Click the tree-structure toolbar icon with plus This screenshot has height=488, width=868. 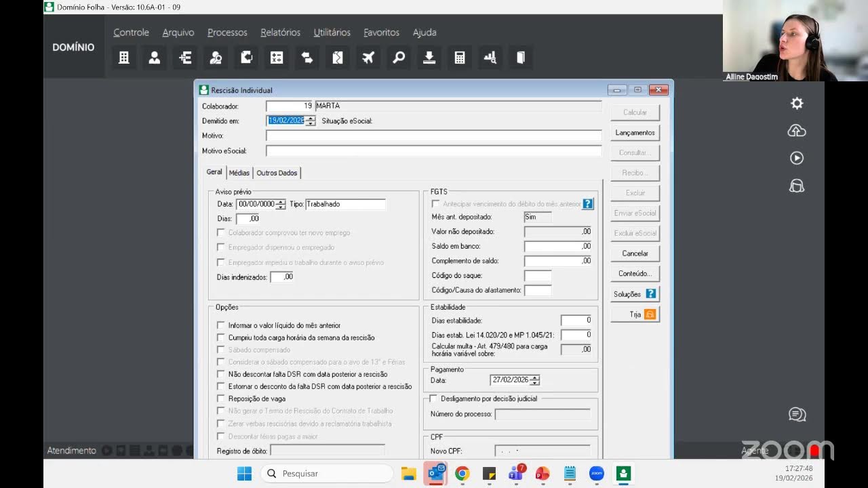185,58
